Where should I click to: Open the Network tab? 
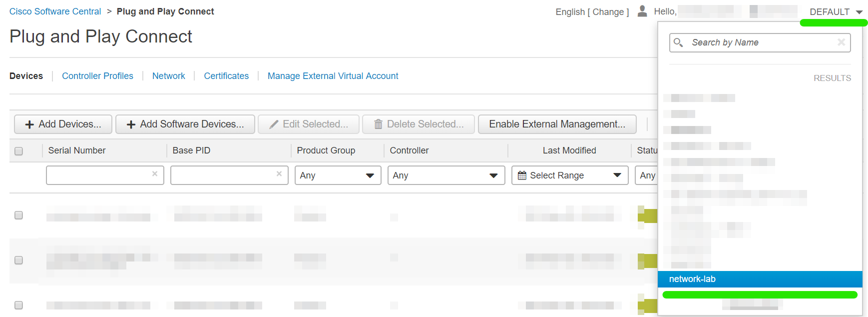[168, 76]
